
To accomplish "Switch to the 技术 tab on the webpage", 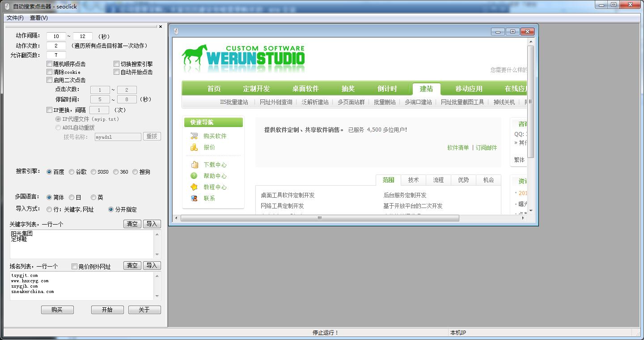I will 413,179.
